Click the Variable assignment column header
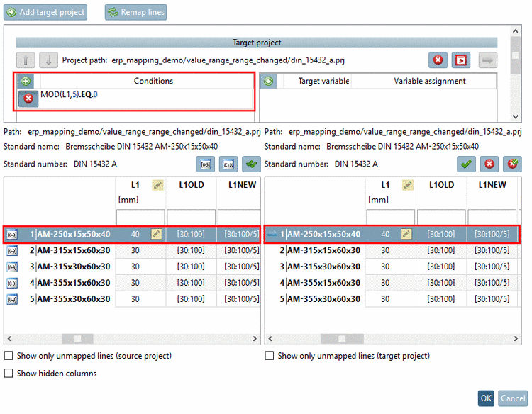The width and height of the screenshot is (532, 414). click(430, 81)
